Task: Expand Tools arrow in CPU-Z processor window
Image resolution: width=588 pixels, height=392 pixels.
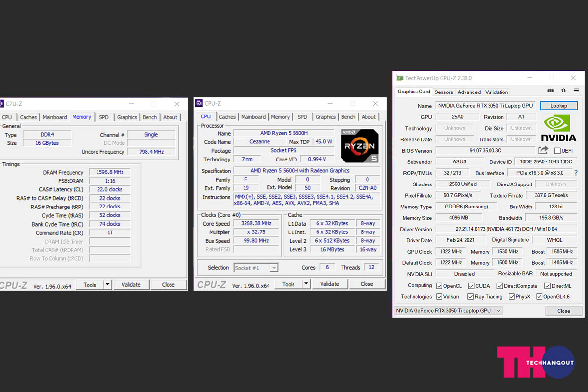Action: coord(306,284)
